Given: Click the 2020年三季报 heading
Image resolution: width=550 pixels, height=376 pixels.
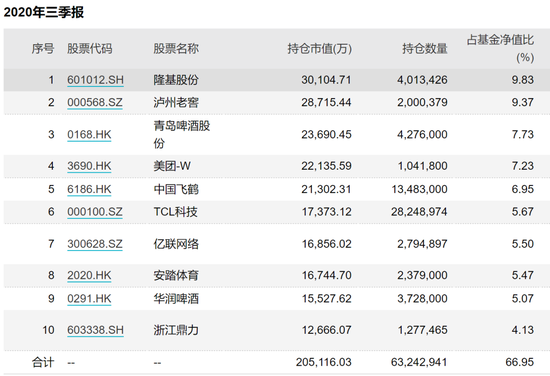Looking at the screenshot, I should click(x=44, y=12).
